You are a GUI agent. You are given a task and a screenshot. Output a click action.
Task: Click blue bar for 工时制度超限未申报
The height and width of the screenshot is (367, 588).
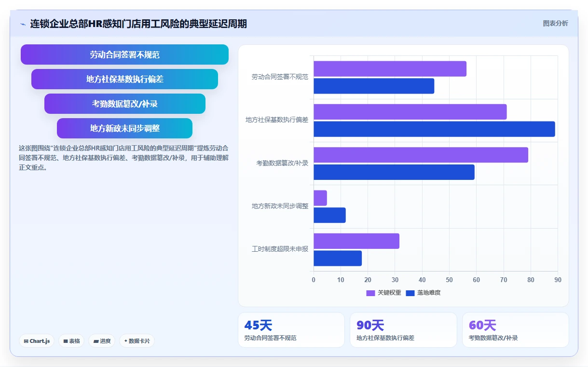point(338,258)
